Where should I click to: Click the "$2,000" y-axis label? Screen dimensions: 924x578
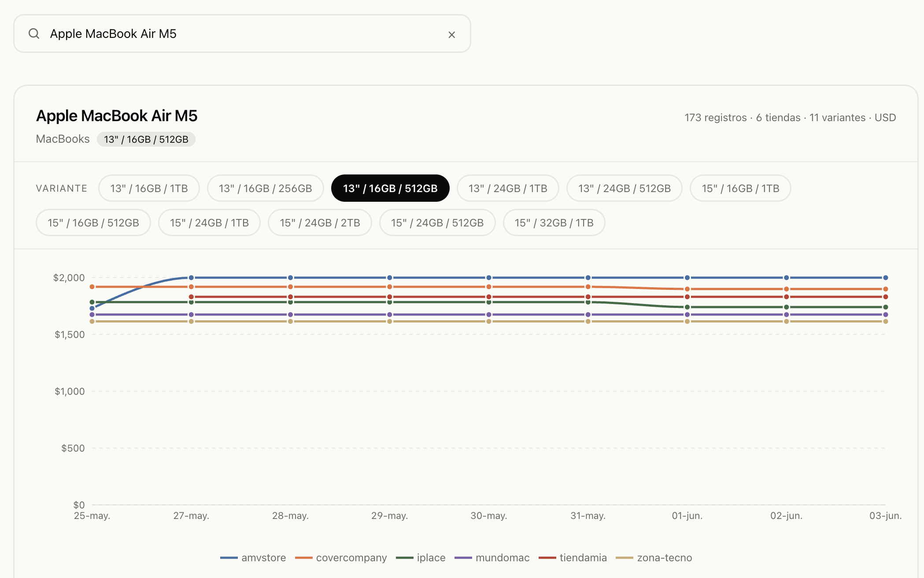[69, 278]
